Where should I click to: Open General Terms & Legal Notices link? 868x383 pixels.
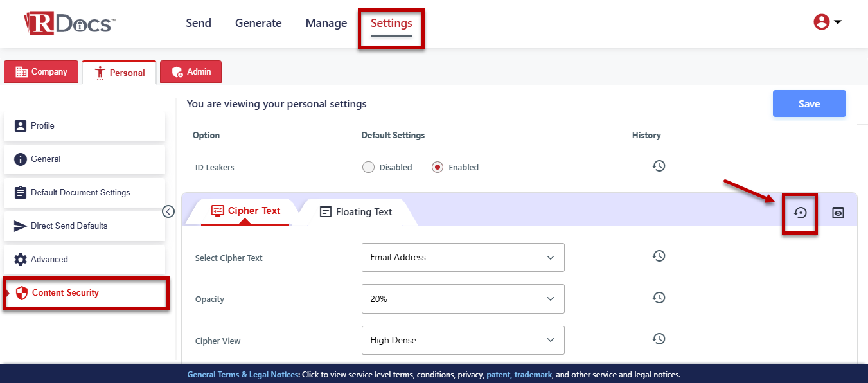pyautogui.click(x=243, y=375)
